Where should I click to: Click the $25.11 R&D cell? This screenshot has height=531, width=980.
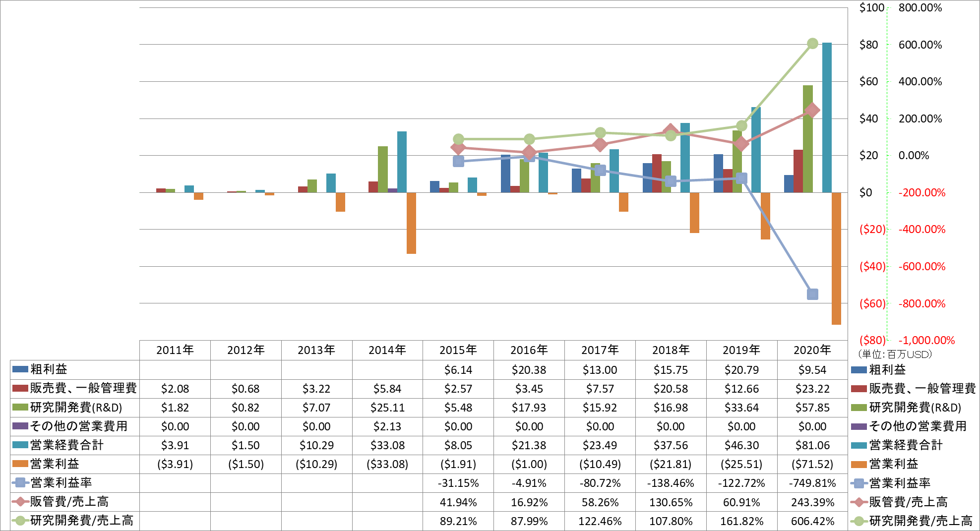pos(387,408)
